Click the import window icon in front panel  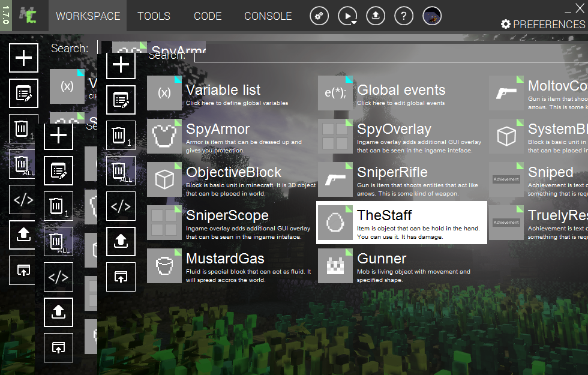[x=121, y=277]
